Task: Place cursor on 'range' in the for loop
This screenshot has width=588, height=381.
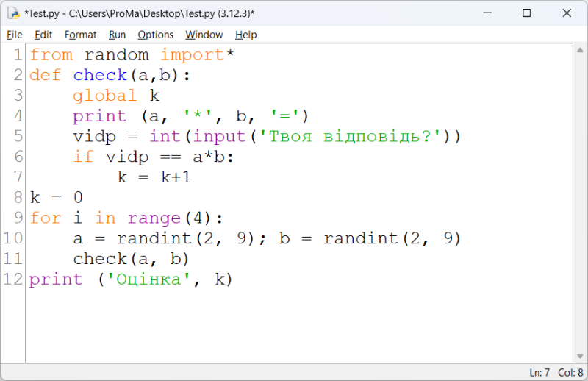Action: coord(154,218)
